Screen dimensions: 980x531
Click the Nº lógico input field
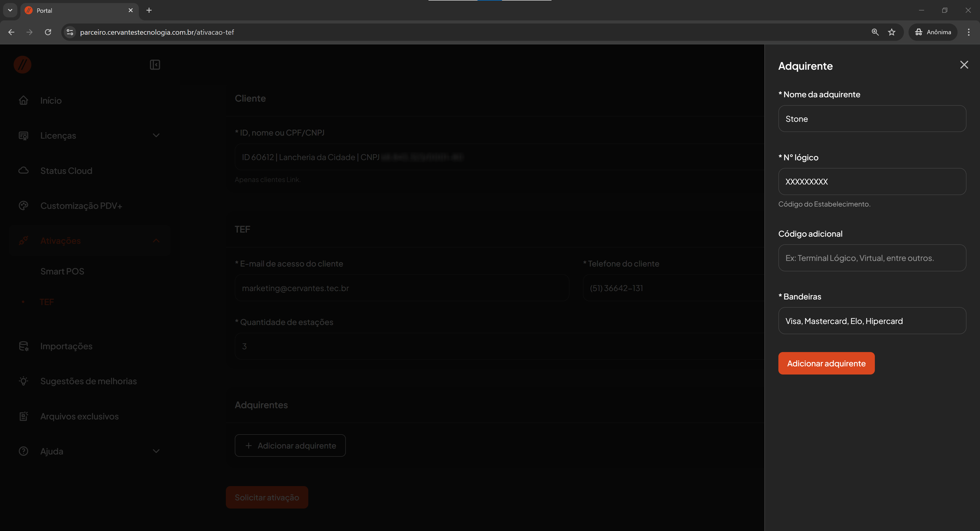click(872, 182)
